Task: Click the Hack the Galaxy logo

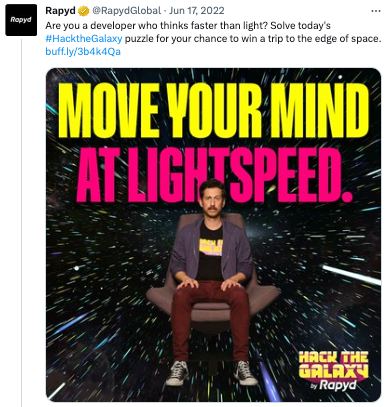Action: click(333, 371)
